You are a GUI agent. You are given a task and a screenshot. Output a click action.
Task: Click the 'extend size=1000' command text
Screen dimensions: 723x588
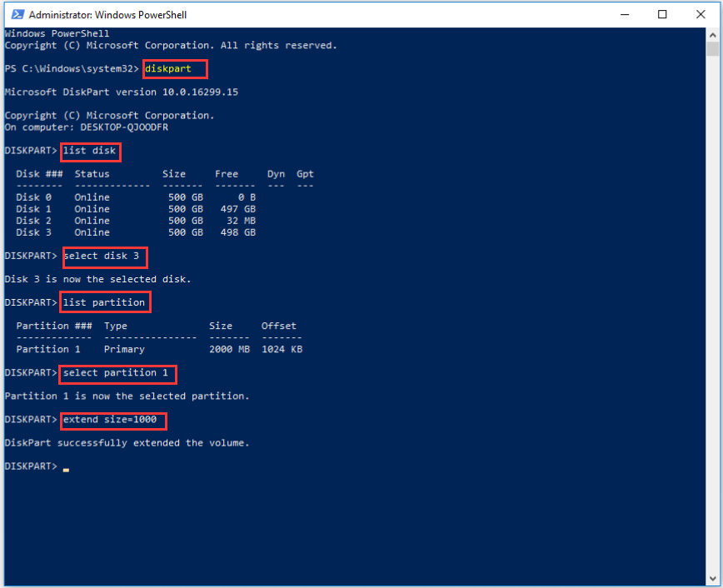pos(110,419)
